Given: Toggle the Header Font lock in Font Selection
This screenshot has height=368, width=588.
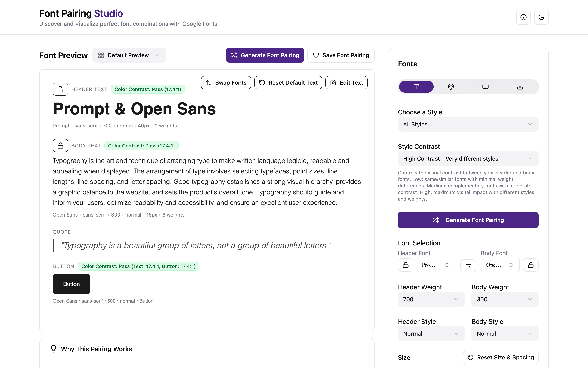Looking at the screenshot, I should tap(405, 265).
